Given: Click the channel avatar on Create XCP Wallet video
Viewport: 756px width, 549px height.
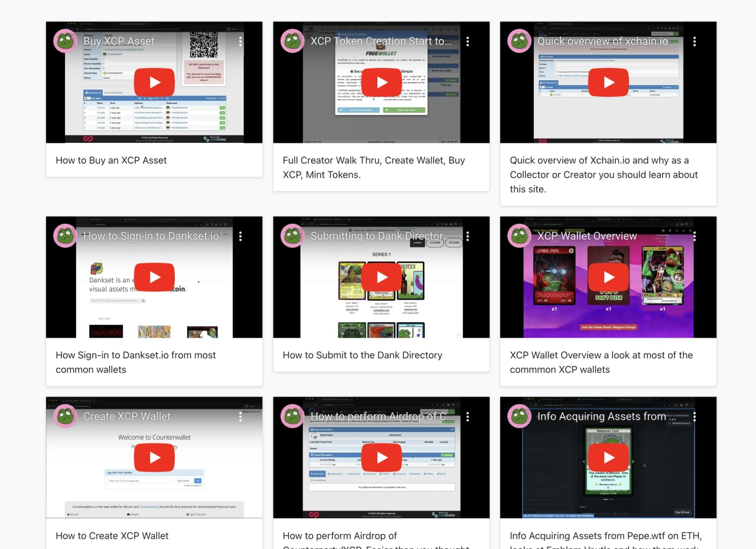Looking at the screenshot, I should coord(66,416).
